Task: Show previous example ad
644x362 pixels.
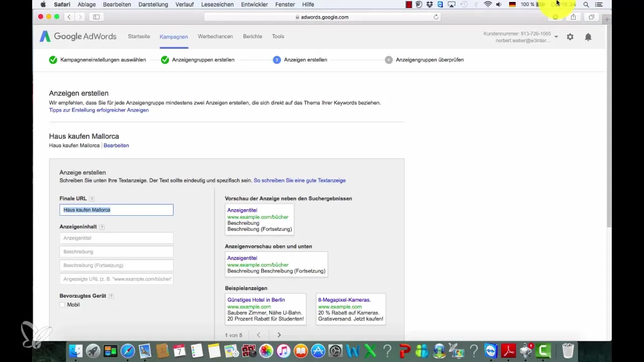Action: (x=259, y=335)
